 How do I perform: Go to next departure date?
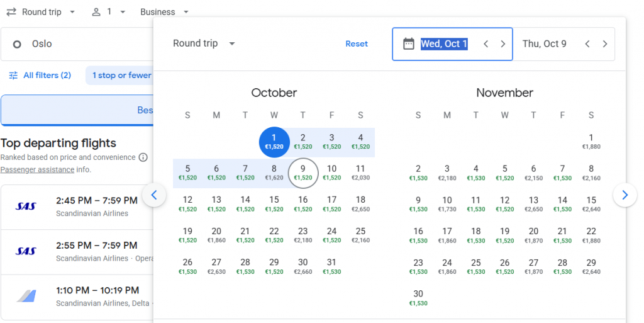click(502, 44)
